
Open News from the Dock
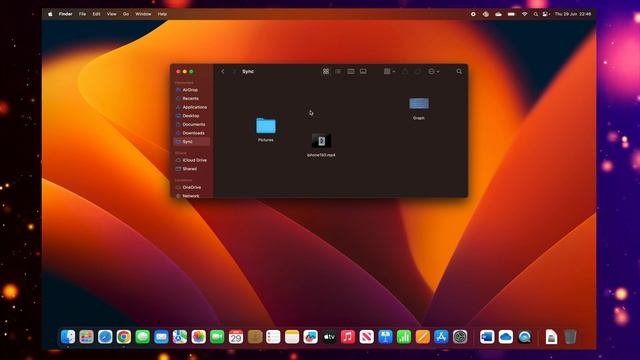[367, 337]
